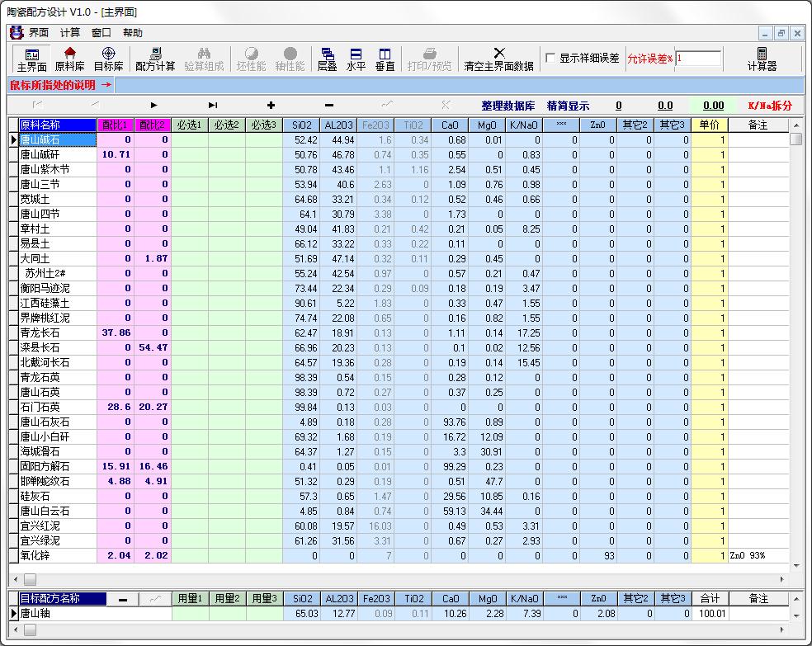Screen dimensions: 812x646
Task: Arrange windows with 层叠 cascade
Action: (327, 59)
